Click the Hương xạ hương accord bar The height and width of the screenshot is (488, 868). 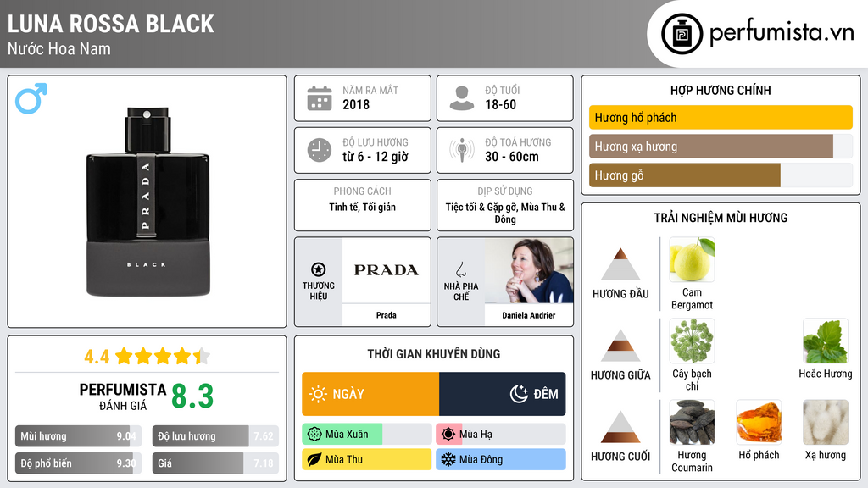[x=711, y=147]
